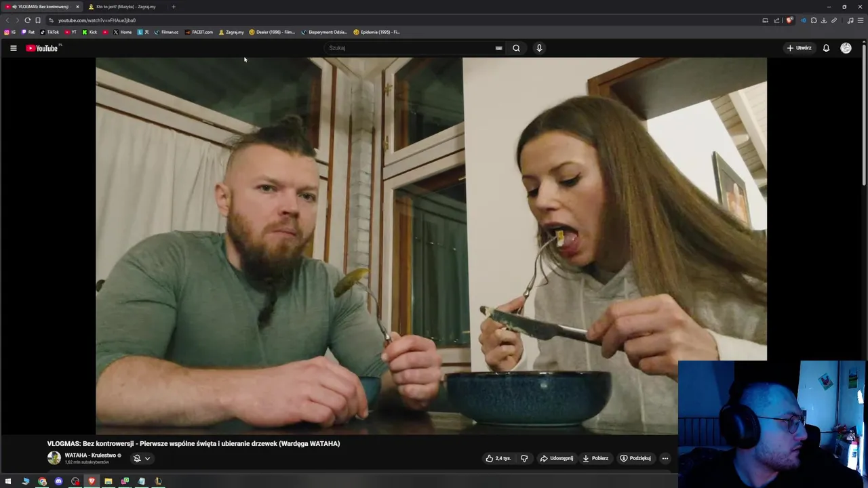This screenshot has height=488, width=868.
Task: Open browser downloads icon
Action: (x=824, y=20)
